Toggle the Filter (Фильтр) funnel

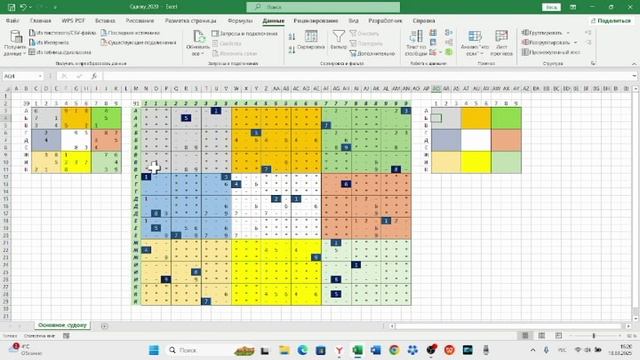[x=338, y=40]
